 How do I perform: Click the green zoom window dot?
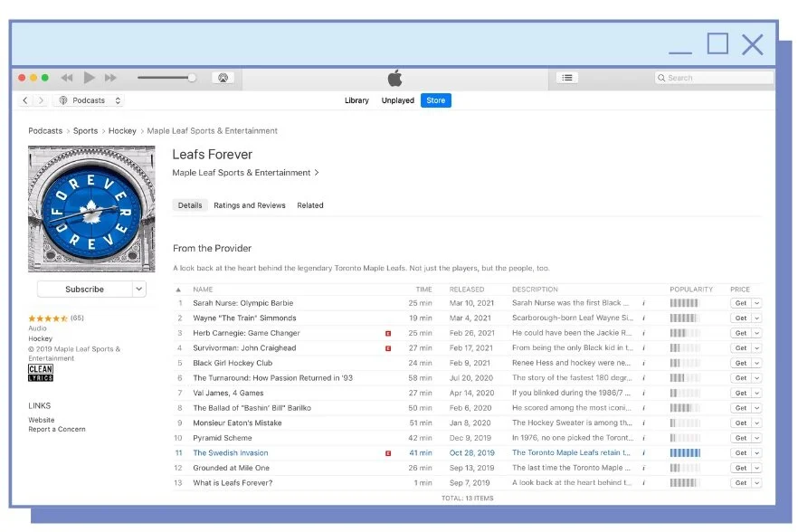click(45, 78)
